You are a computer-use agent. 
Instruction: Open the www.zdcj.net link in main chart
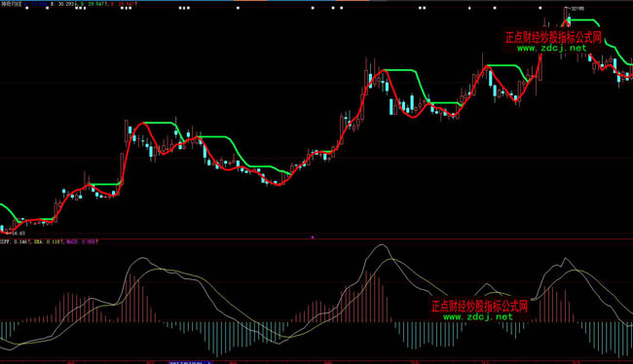pos(552,48)
